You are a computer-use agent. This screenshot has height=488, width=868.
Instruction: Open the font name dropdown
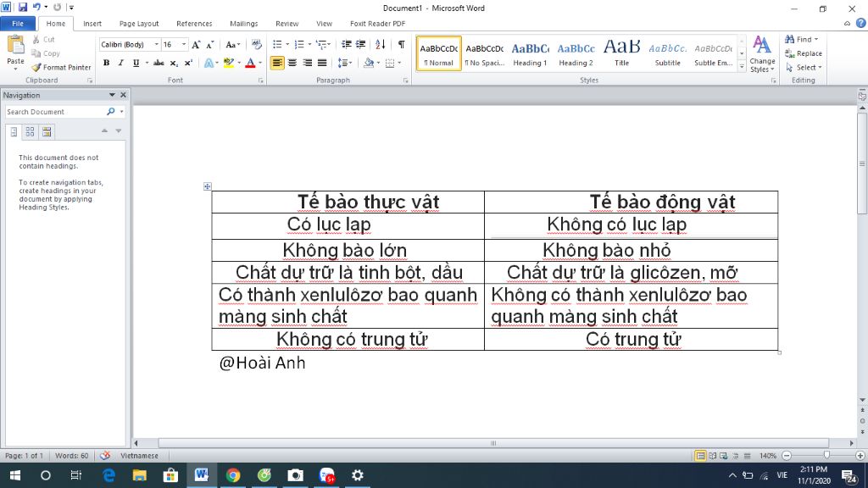coord(157,44)
